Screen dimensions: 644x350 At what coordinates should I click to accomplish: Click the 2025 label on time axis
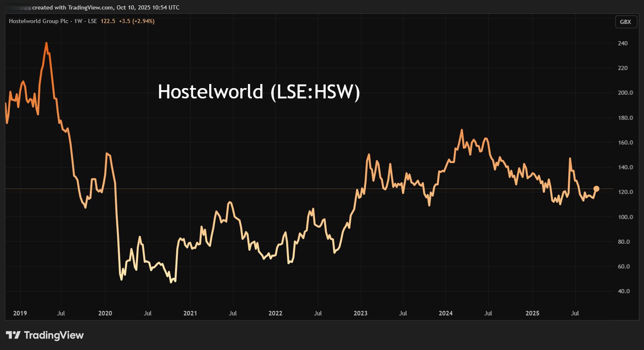coord(532,313)
